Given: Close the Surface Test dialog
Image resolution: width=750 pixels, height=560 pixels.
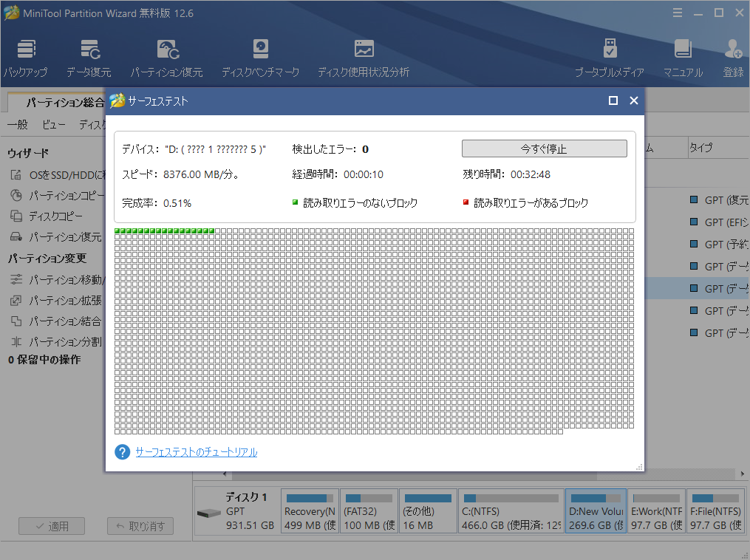Looking at the screenshot, I should coord(634,100).
